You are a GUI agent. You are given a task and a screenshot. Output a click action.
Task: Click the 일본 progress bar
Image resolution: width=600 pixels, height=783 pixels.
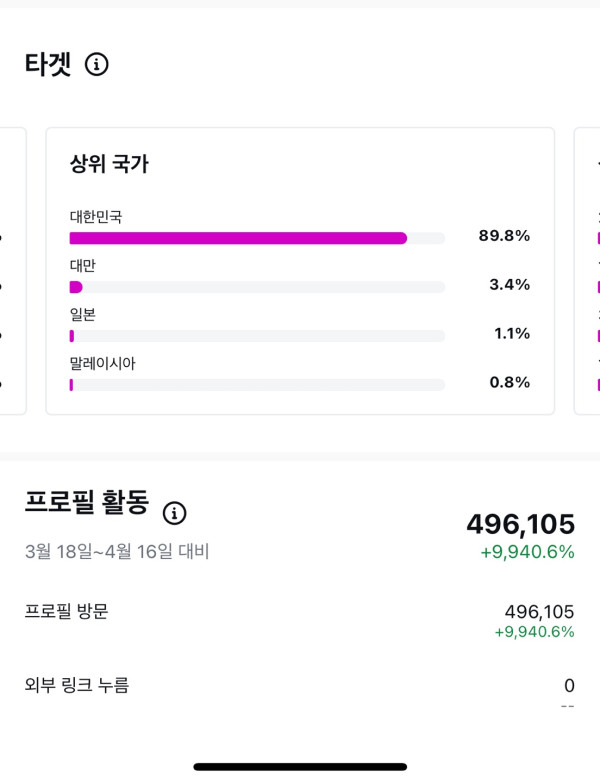pyautogui.click(x=257, y=336)
